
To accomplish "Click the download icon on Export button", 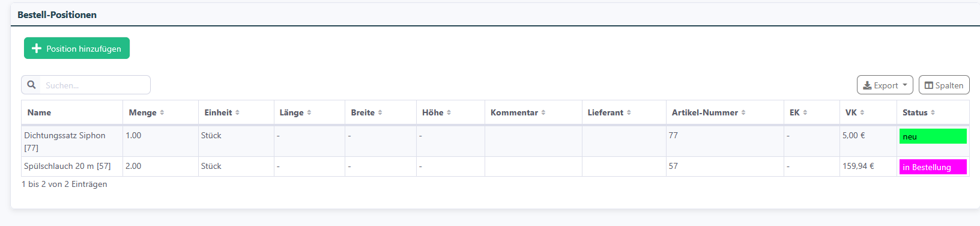I will 867,85.
